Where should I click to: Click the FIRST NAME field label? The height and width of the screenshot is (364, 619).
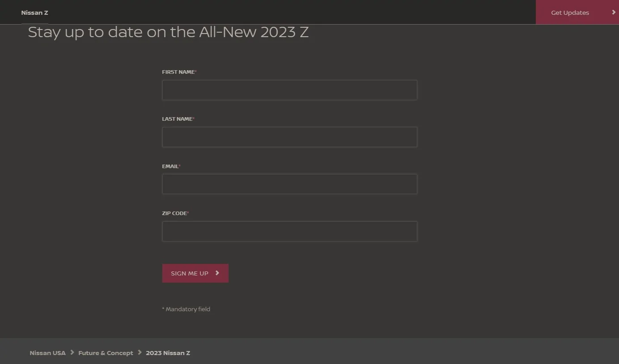tap(179, 72)
